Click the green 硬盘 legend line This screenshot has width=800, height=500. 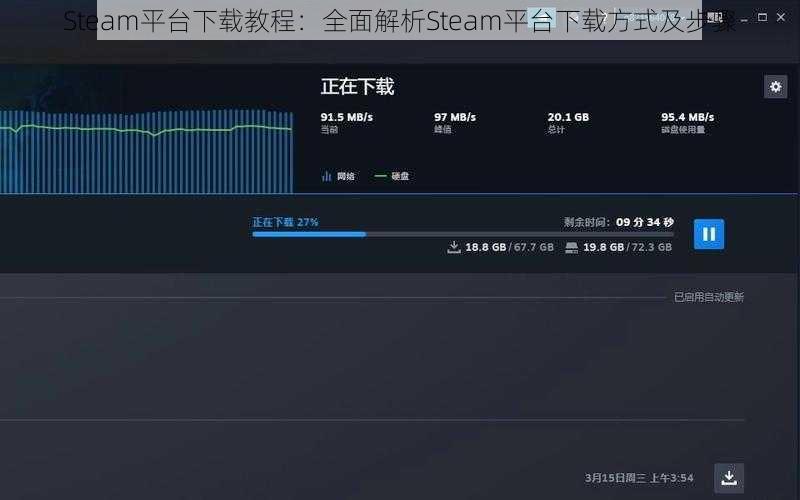pos(381,176)
